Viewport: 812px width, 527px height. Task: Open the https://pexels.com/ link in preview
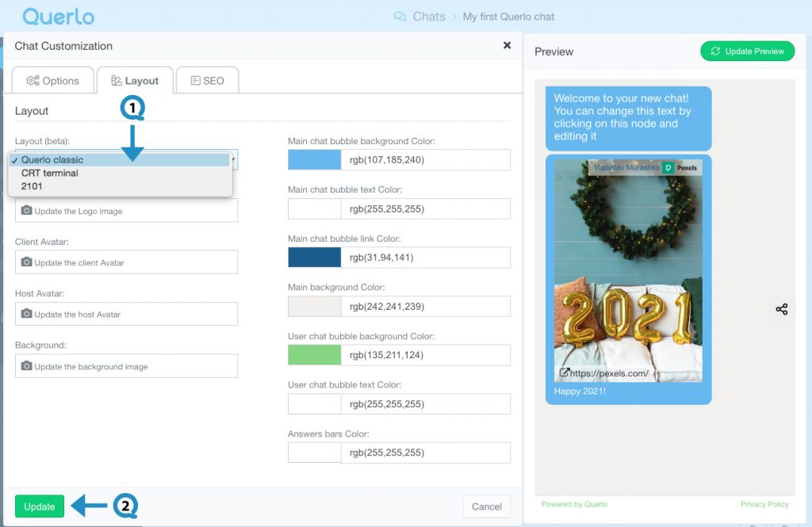pos(609,373)
